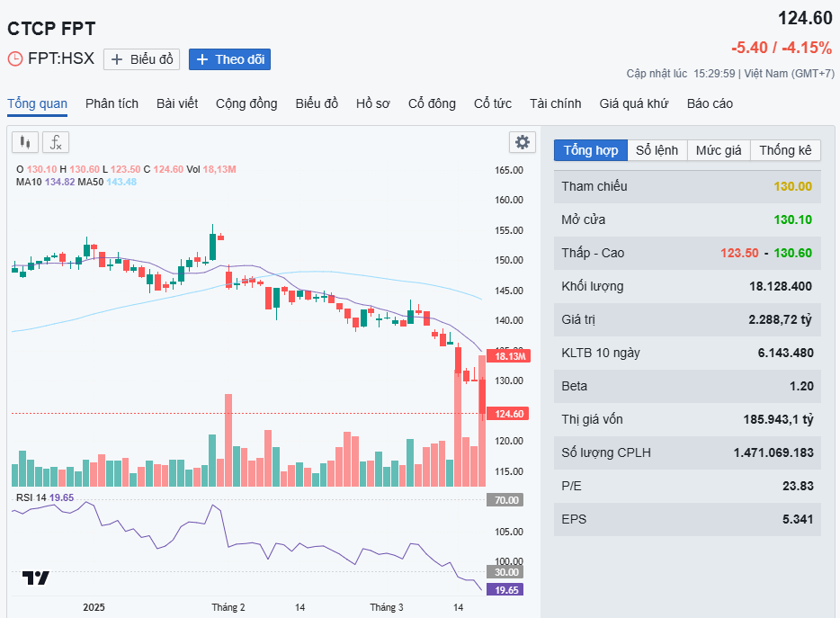
Task: Click the clock icon beside FPT:HSX
Action: (x=15, y=58)
